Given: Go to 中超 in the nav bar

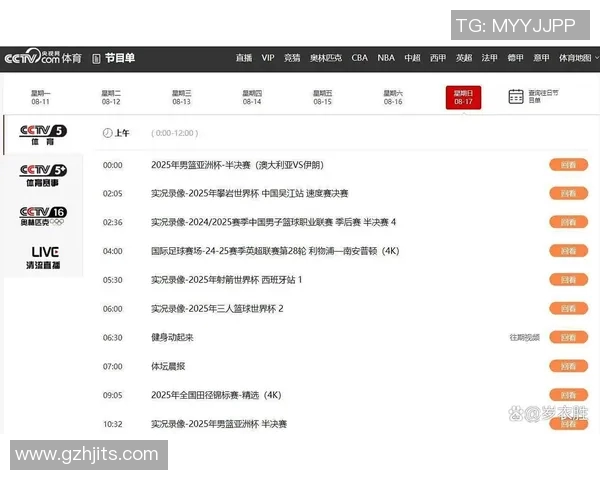Looking at the screenshot, I should (x=412, y=58).
